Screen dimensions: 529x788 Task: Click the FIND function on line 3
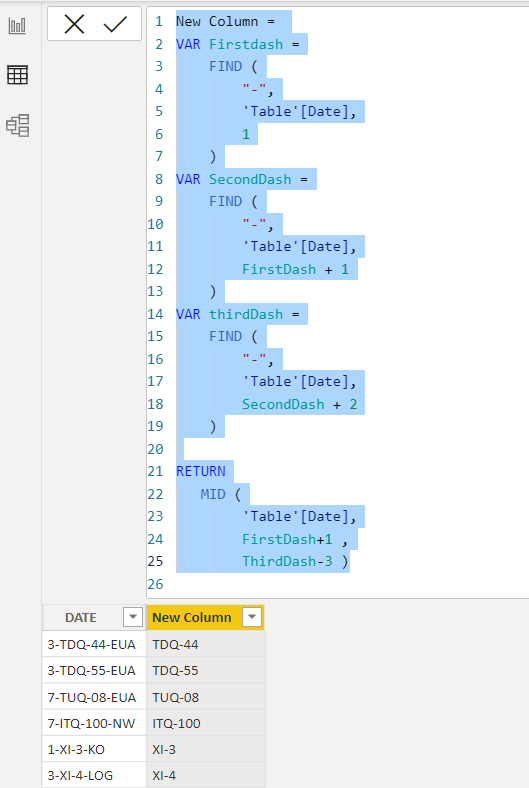[x=226, y=66]
